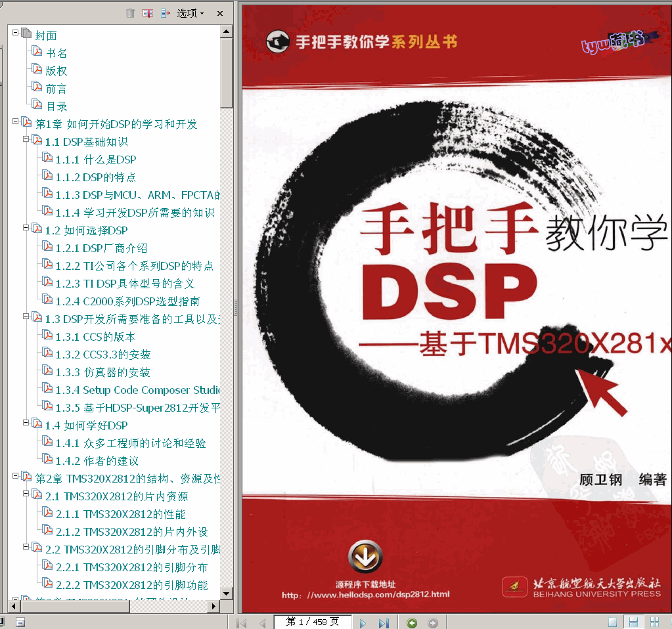Viewport: 672px width, 629px height.
Task: Click bookmarks horizontal scroll right arrow
Action: pos(213,606)
